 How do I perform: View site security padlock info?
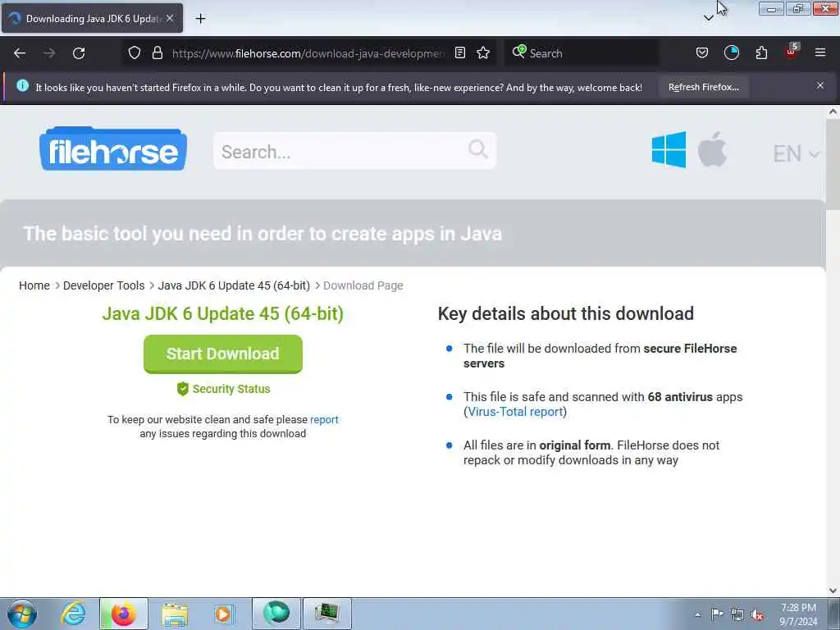coord(157,53)
